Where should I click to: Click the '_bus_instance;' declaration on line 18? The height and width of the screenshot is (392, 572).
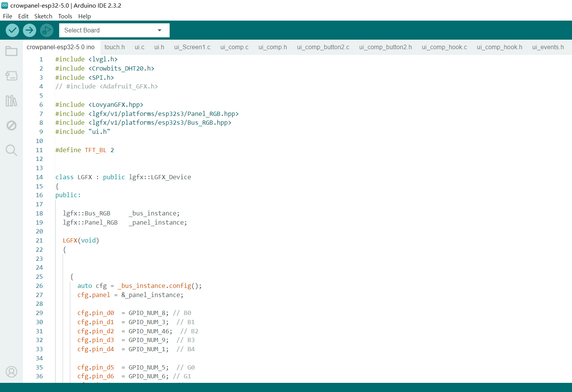(154, 214)
